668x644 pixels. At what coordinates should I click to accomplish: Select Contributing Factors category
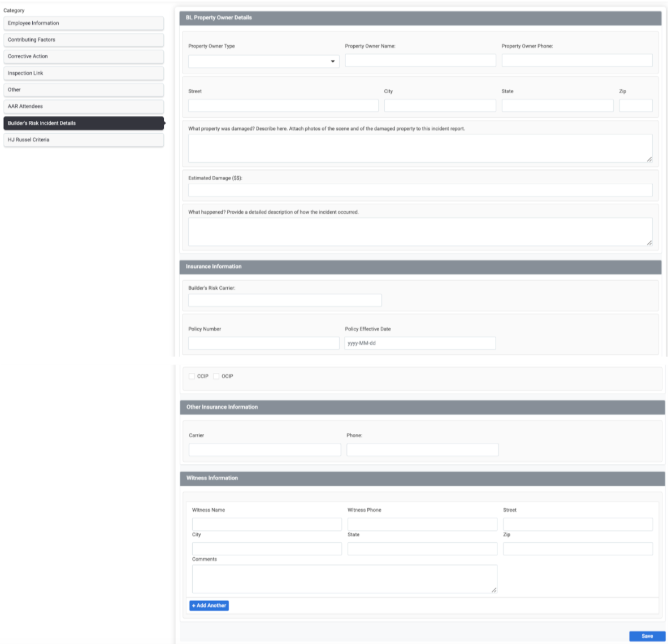point(84,40)
